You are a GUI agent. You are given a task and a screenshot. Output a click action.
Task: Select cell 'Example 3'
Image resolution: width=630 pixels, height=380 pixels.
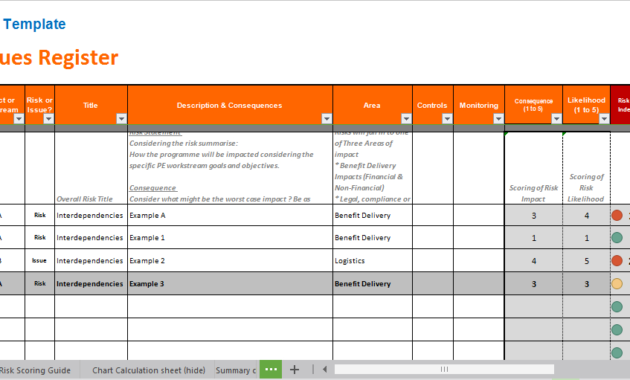pyautogui.click(x=230, y=284)
